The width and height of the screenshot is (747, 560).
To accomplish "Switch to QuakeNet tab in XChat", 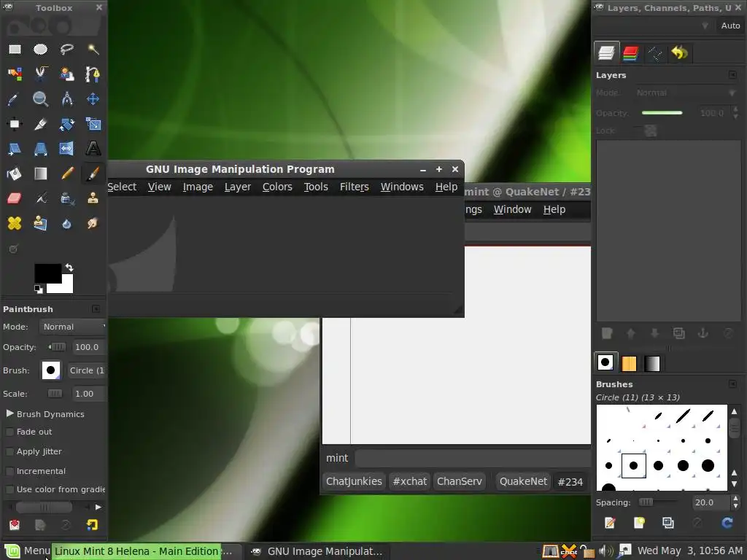I will click(x=523, y=481).
